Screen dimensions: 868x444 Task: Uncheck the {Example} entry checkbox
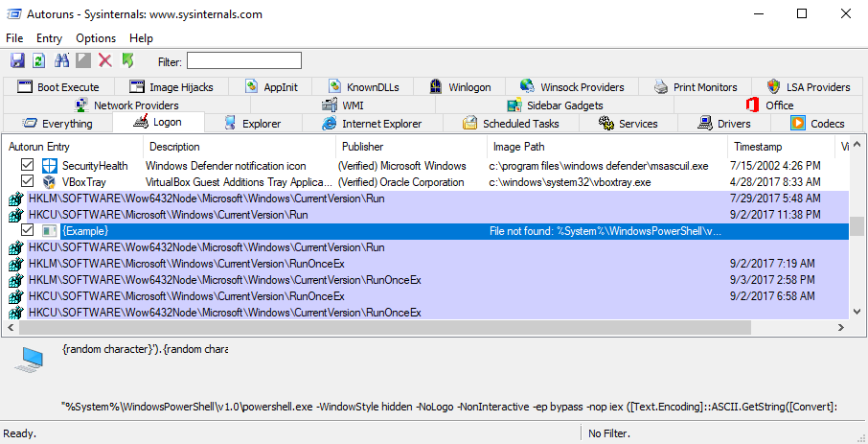27,230
